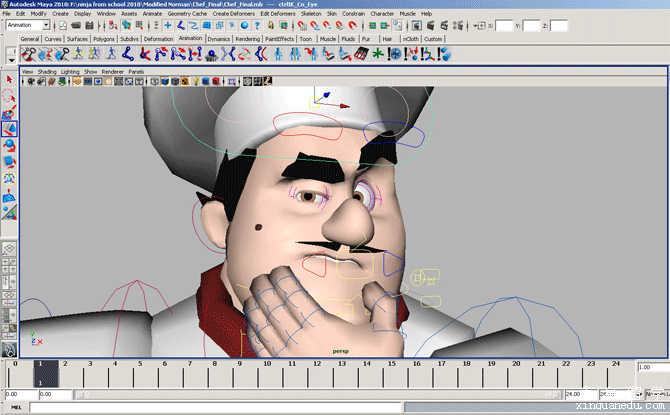Click the IPR render icon
Viewport: 670px width, 415px height.
pyautogui.click(x=444, y=26)
